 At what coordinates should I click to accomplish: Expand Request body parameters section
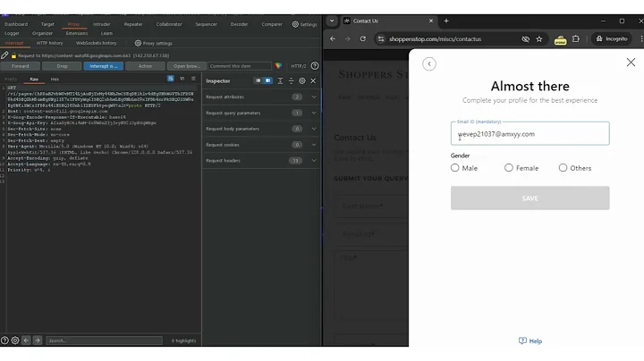(x=314, y=129)
